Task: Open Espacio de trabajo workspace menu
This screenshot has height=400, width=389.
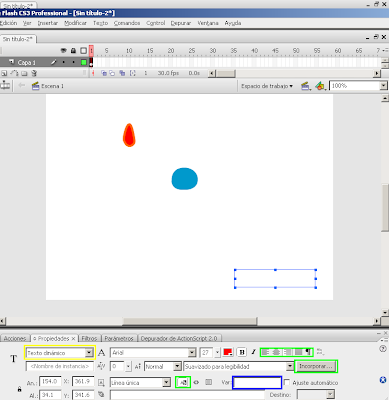Action: click(267, 86)
